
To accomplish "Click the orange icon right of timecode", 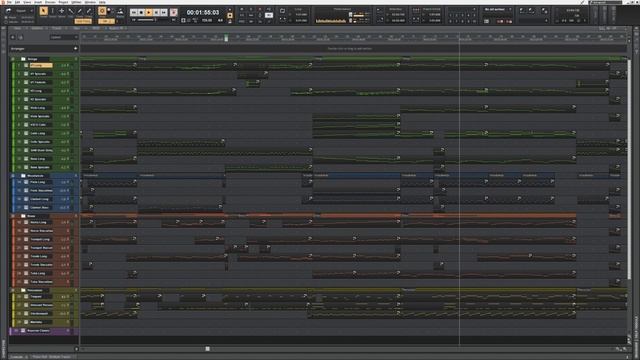I will (x=230, y=16).
